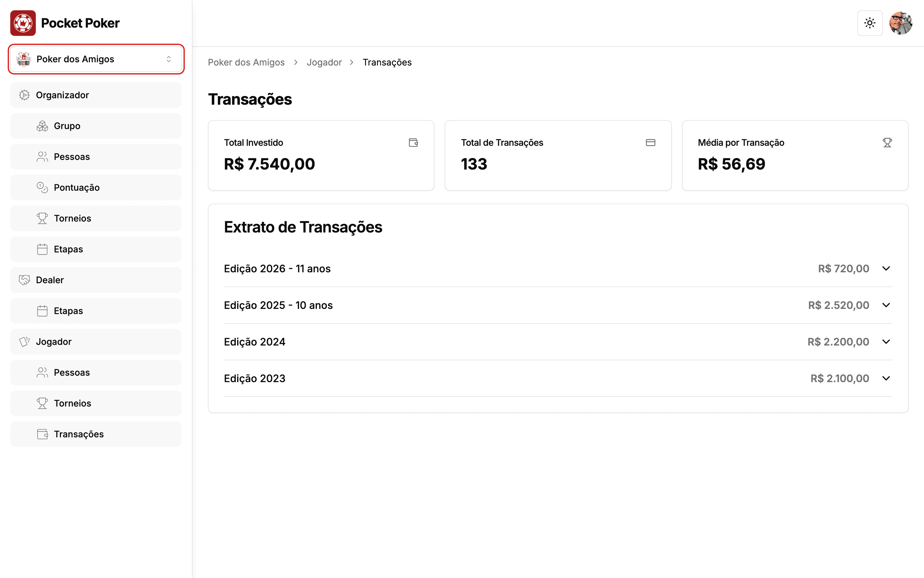Open Pessoas under the Organizador section

tap(96, 157)
